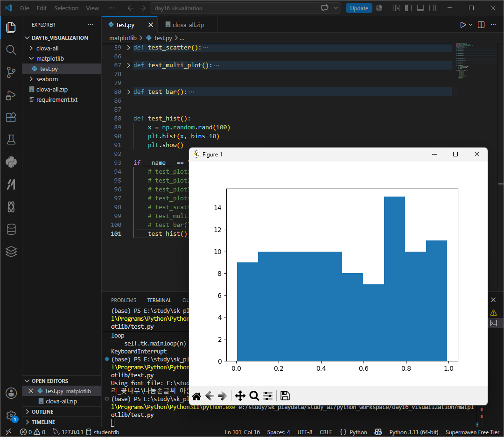Open the Search view in activity bar

coord(11,50)
